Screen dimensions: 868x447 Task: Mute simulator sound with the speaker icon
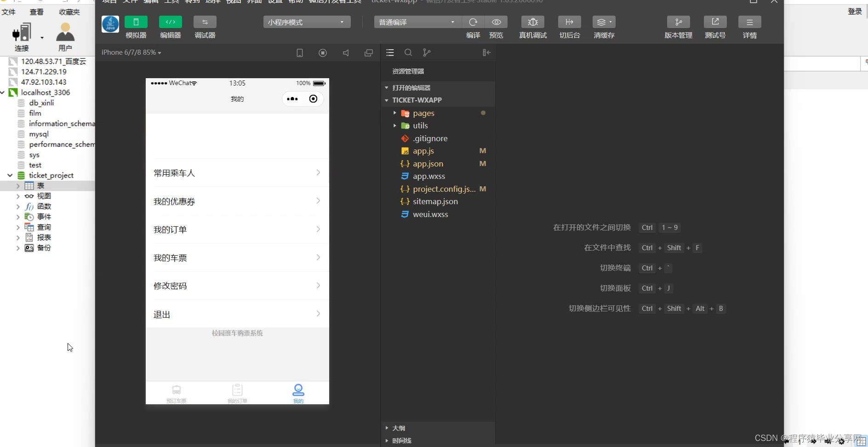pos(346,53)
